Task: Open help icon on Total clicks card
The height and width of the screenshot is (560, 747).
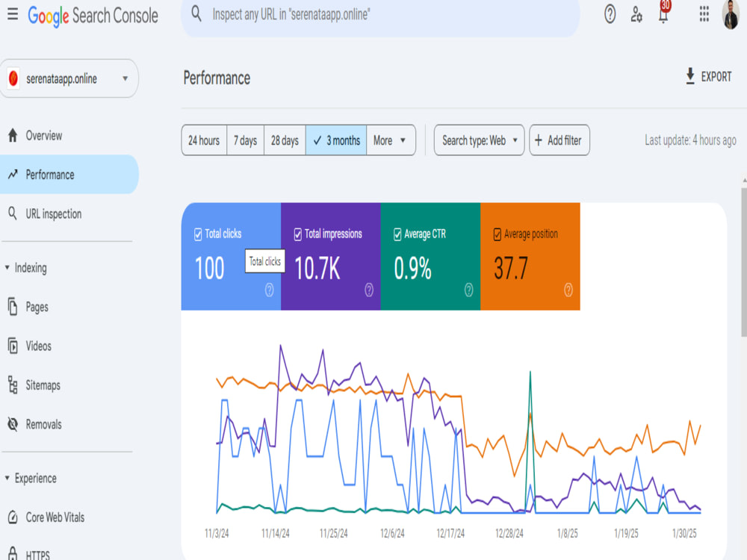Action: tap(269, 290)
